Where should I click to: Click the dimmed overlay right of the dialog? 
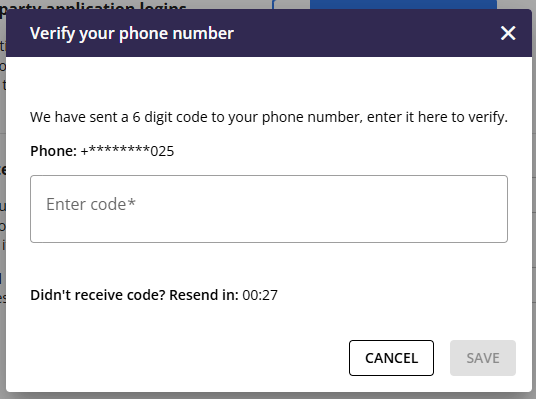click(534, 205)
